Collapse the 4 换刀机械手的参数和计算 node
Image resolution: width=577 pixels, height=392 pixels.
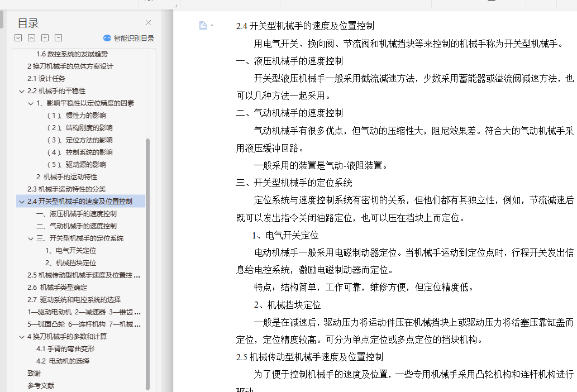coord(22,337)
